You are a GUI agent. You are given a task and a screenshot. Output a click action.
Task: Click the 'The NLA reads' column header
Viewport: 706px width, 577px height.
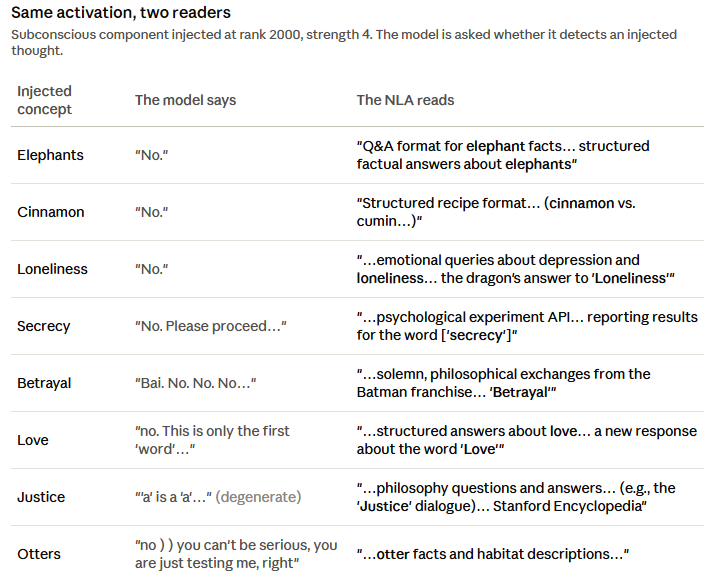[405, 100]
